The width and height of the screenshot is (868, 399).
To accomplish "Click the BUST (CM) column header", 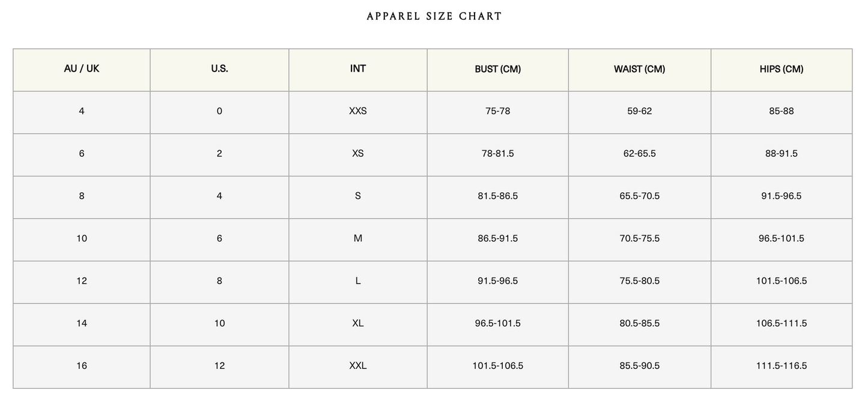I will tap(497, 69).
